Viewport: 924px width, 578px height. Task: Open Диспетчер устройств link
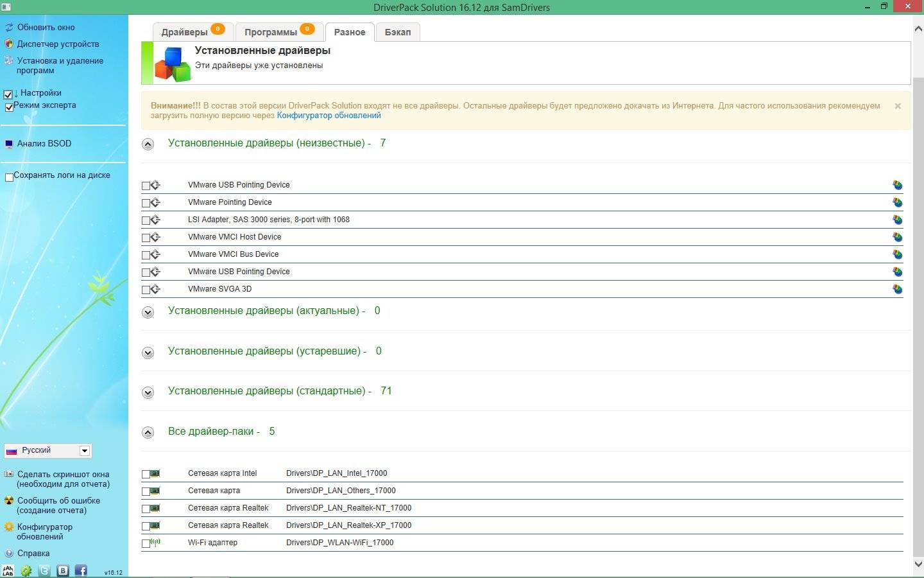(x=58, y=44)
